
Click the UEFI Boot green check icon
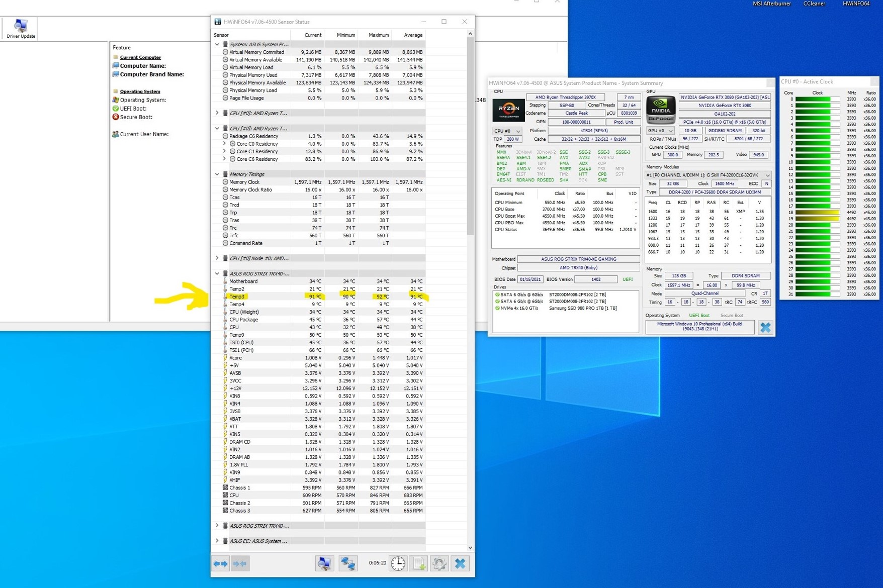tap(116, 109)
